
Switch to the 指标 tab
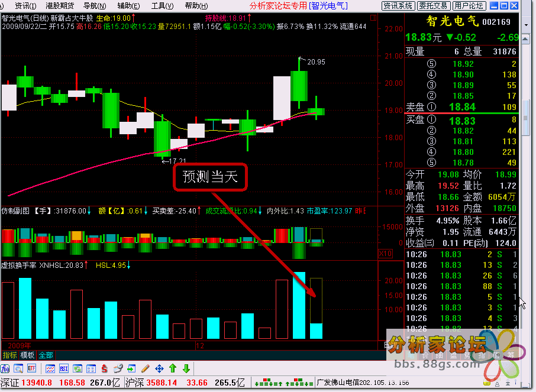click(9, 355)
